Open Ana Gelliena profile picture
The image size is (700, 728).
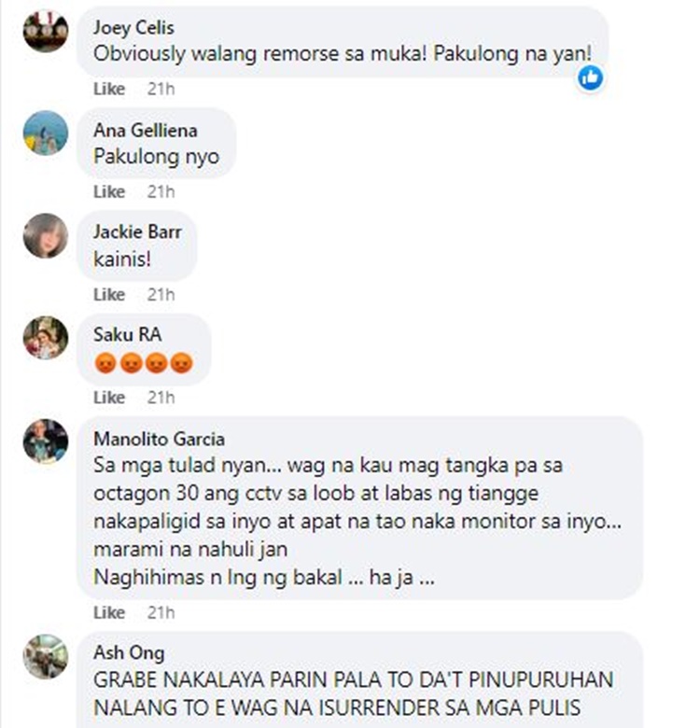click(x=46, y=133)
